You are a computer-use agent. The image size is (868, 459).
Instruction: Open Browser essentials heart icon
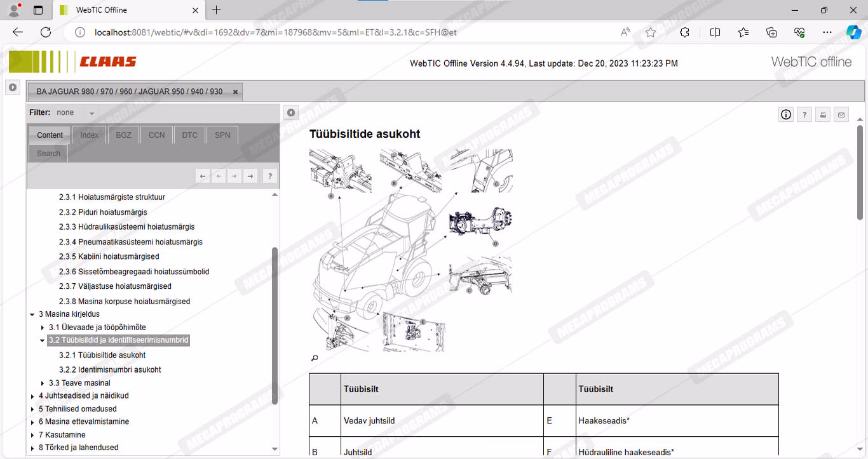pyautogui.click(x=799, y=32)
